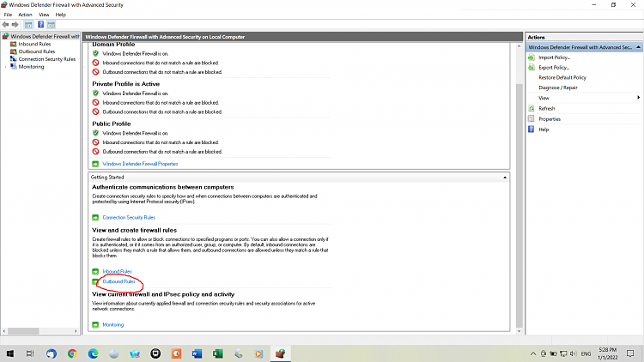This screenshot has width=644, height=362.
Task: Open the View menu in menu bar
Action: 44,15
